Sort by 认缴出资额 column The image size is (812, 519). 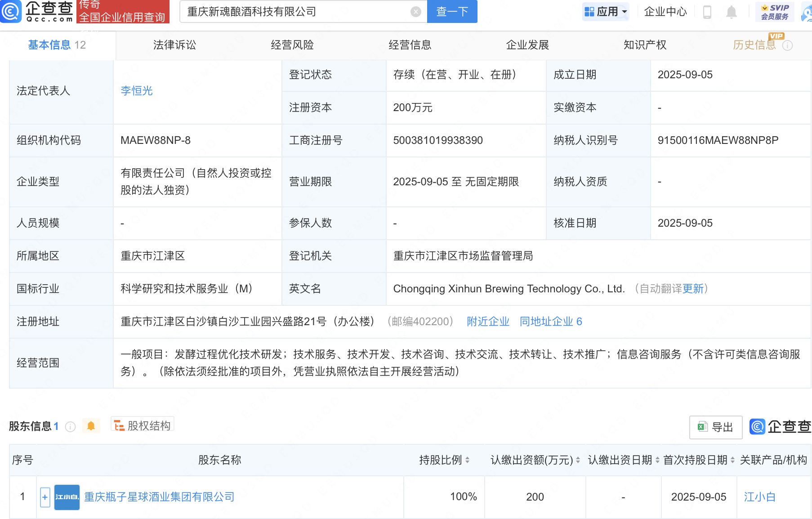[x=578, y=460]
